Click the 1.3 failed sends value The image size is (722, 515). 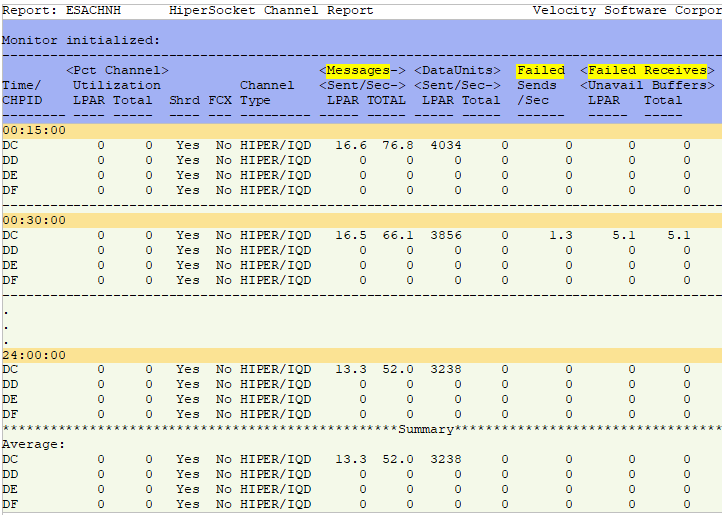click(x=560, y=235)
